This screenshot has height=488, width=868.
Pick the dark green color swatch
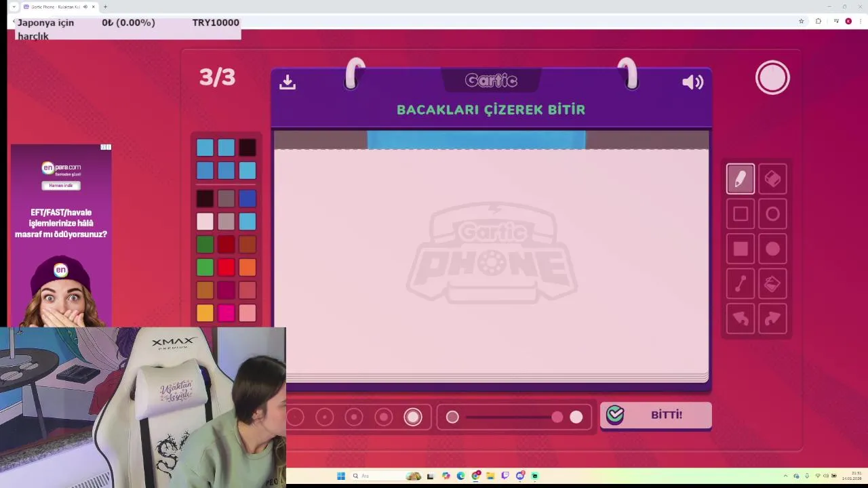205,244
